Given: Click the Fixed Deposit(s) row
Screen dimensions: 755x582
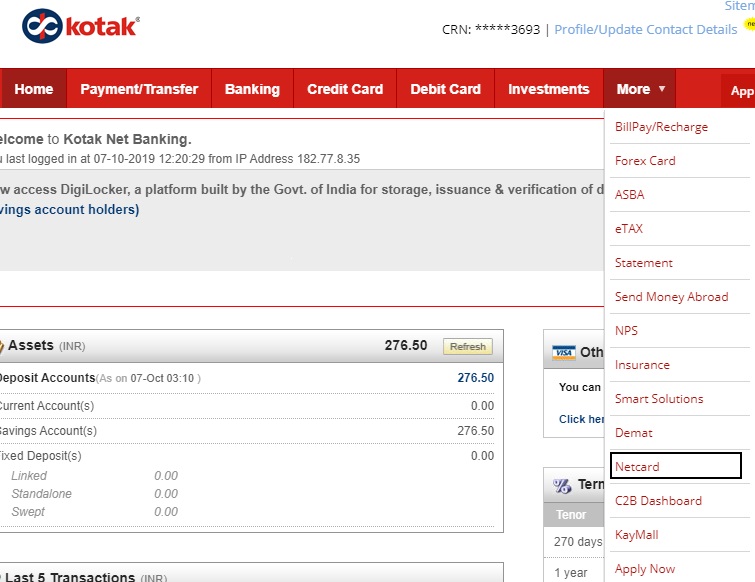Looking at the screenshot, I should (x=247, y=456).
